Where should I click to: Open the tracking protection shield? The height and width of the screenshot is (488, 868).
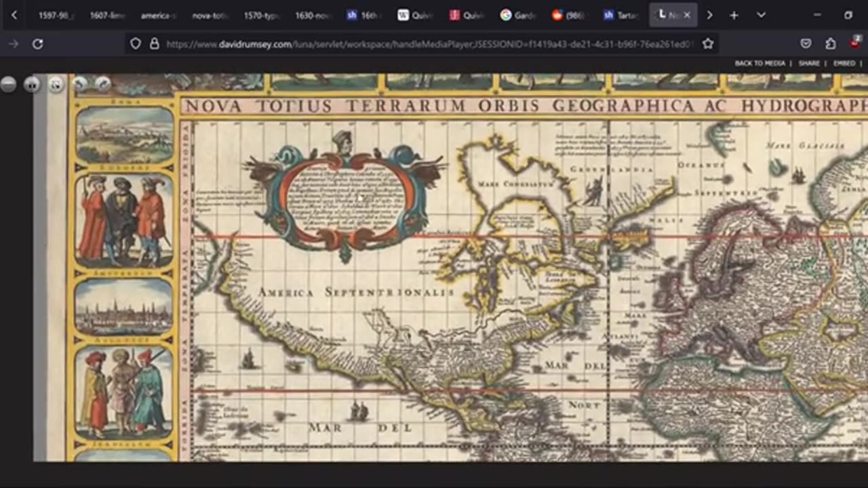pos(136,44)
